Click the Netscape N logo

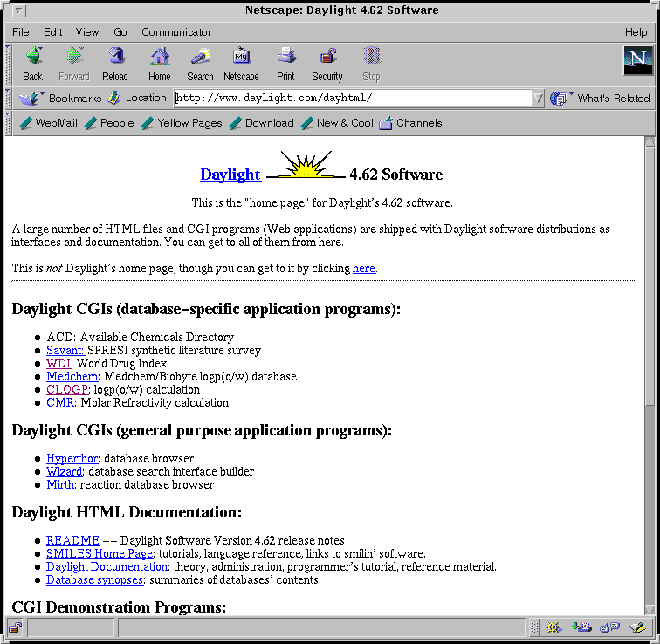(x=637, y=61)
